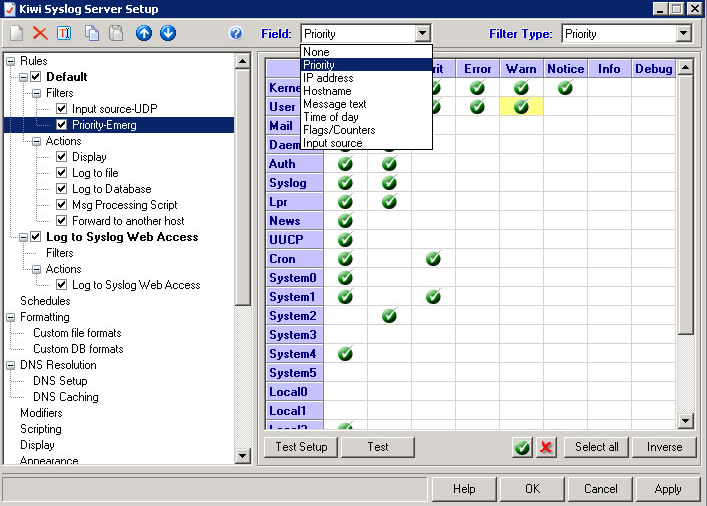Click the blue move down arrow icon
This screenshot has height=506, width=707.
(x=168, y=33)
